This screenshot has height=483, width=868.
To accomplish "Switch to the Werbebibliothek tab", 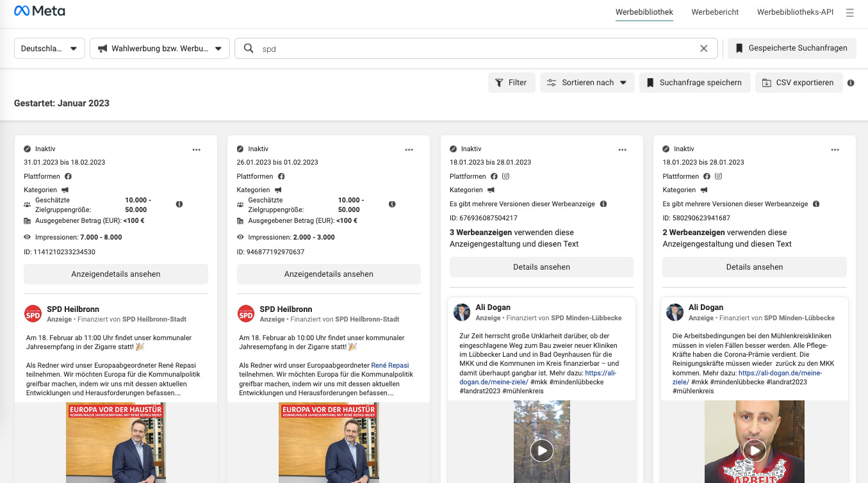I will pos(644,12).
